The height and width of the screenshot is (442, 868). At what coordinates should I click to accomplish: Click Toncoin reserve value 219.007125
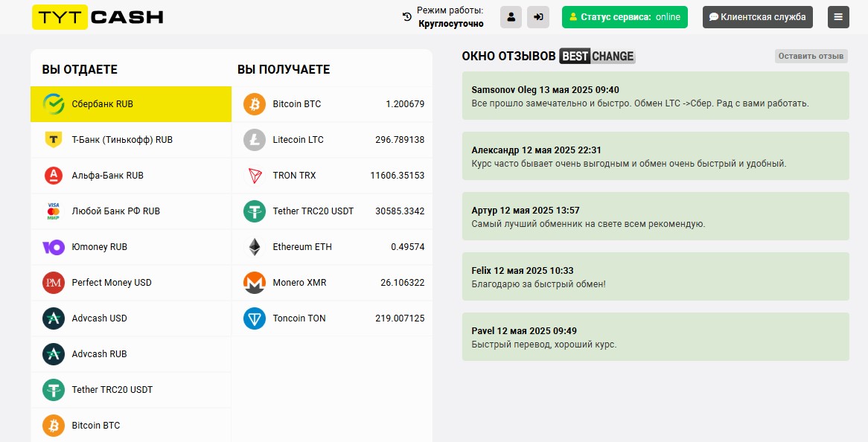pyautogui.click(x=400, y=318)
